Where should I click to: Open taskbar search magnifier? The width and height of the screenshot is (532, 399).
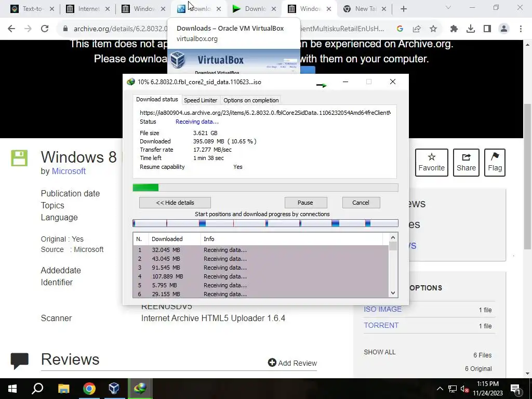(37, 389)
